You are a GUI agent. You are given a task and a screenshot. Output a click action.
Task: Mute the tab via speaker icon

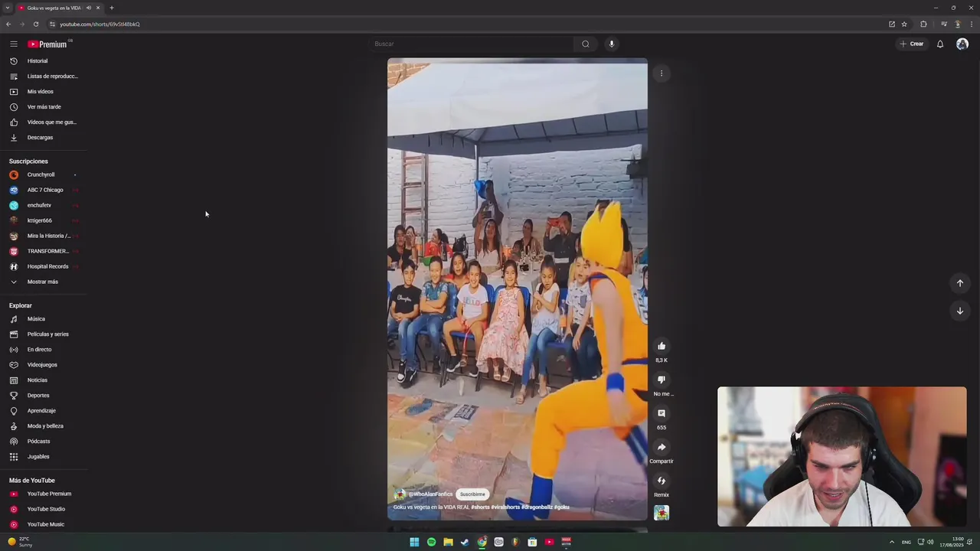tap(89, 8)
